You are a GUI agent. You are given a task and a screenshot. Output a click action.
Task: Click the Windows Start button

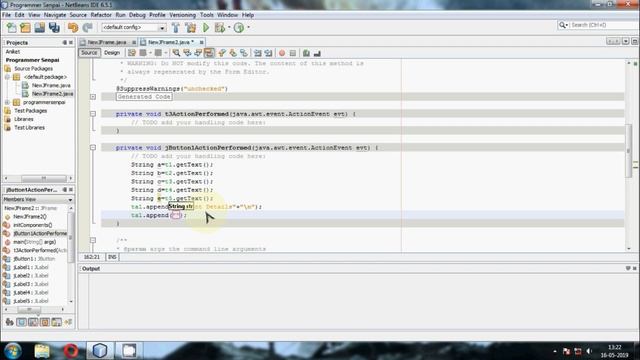tap(13, 351)
